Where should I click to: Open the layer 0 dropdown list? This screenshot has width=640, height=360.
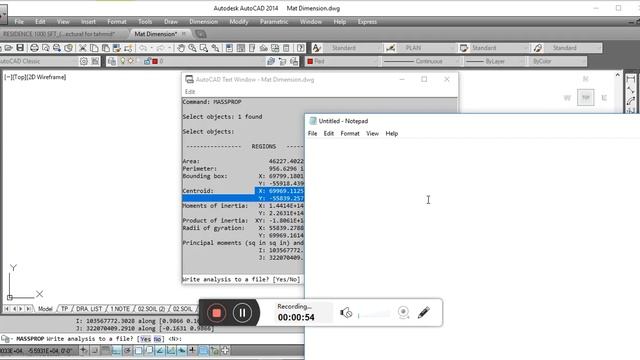tap(191, 61)
